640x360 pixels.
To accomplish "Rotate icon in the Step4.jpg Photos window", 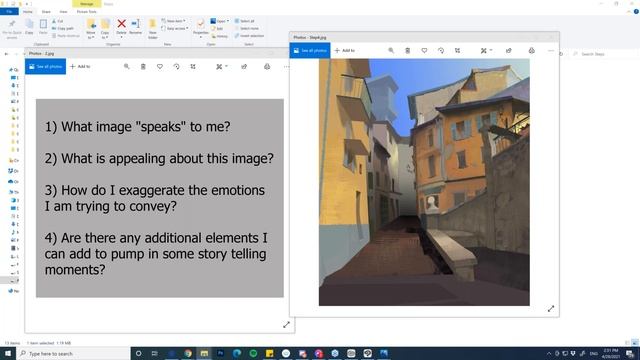I will pos(441,51).
